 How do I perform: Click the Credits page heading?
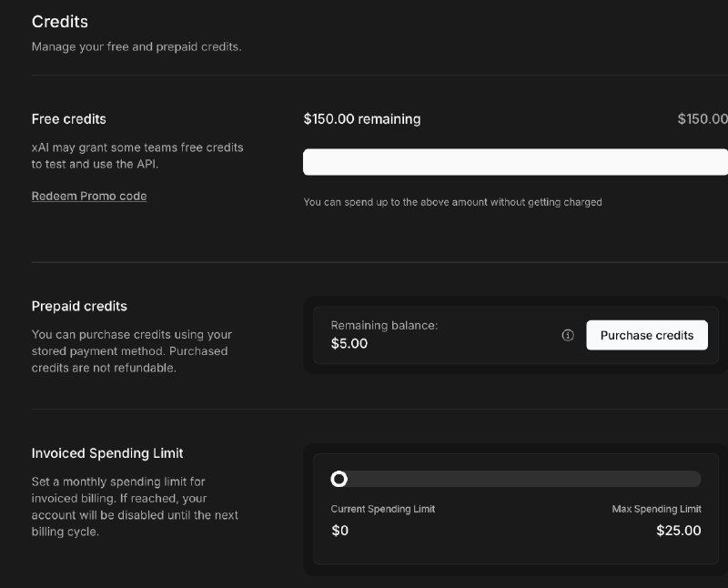pos(60,21)
